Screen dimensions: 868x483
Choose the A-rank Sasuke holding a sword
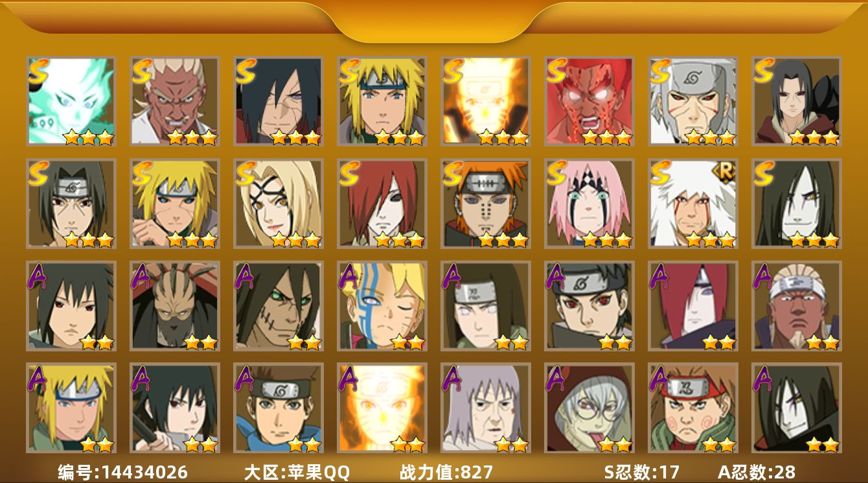[174, 408]
